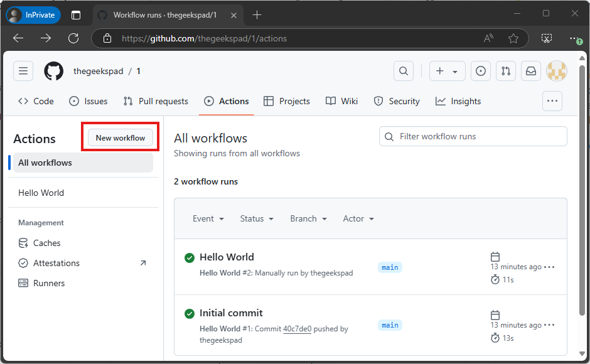Open the GitHub search magnifier button
590x364 pixels.
tap(404, 71)
